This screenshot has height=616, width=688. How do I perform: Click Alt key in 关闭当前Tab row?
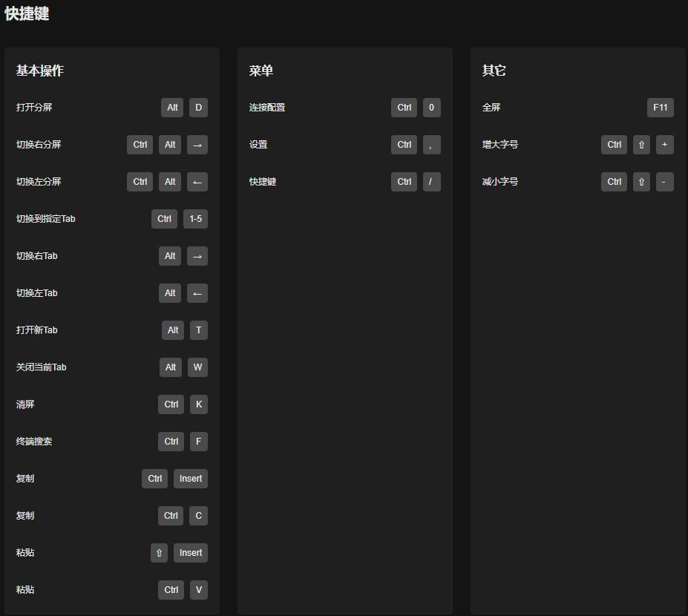(x=171, y=367)
